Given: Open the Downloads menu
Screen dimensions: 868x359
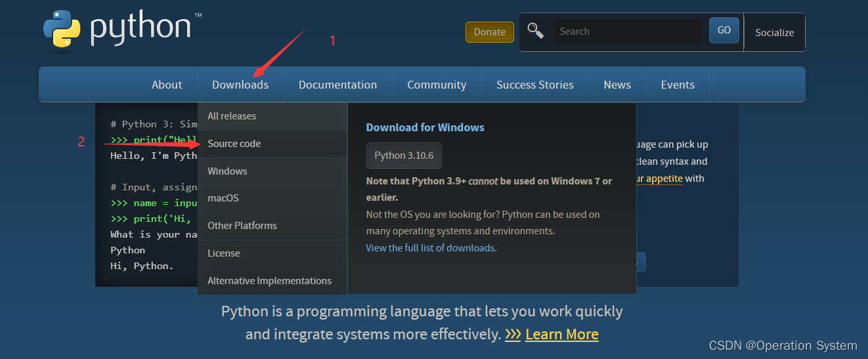Looking at the screenshot, I should [240, 85].
